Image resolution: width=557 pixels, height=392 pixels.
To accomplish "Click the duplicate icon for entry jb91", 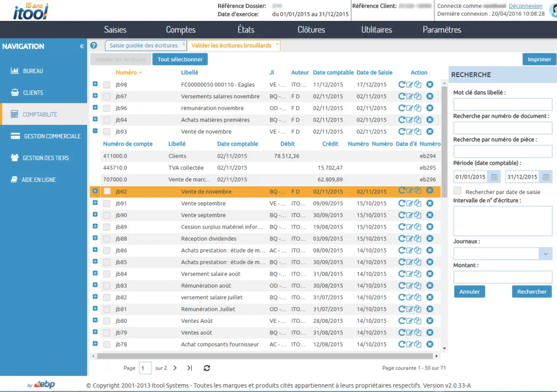I will click(418, 203).
